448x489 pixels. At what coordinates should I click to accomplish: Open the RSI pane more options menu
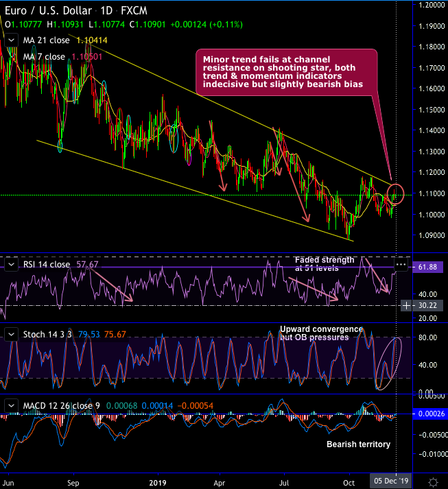click(401, 265)
